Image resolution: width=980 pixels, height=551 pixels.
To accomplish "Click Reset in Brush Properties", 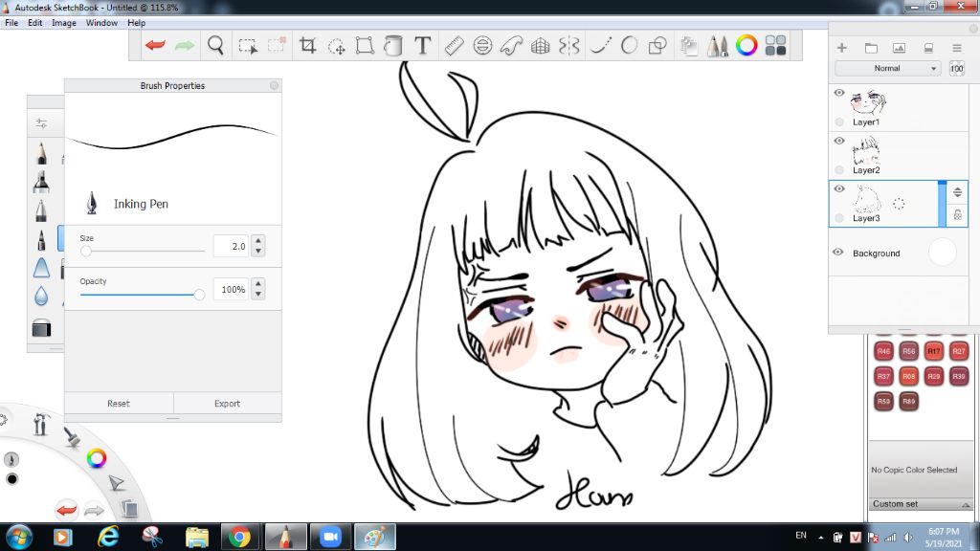I will tap(119, 404).
